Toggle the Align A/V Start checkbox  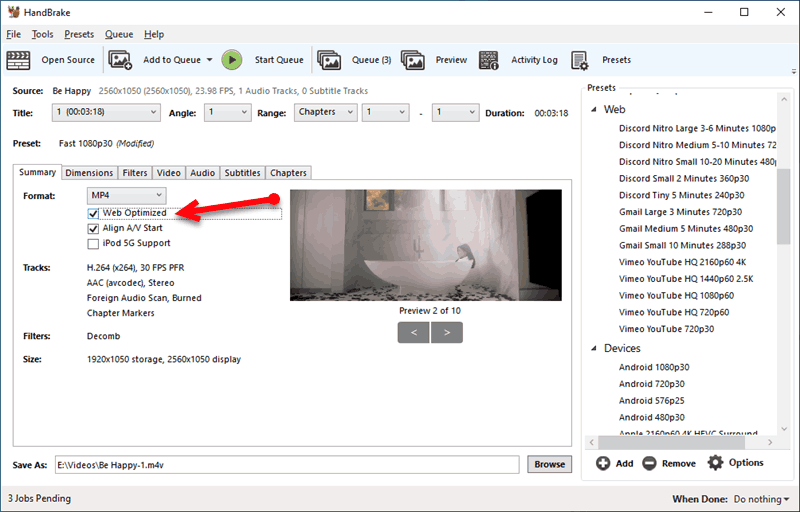click(93, 228)
